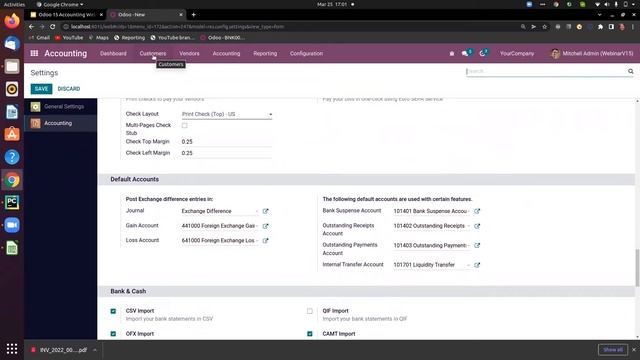The height and width of the screenshot is (360, 640).
Task: Open external link for Bank Suspense Account
Action: click(x=477, y=211)
